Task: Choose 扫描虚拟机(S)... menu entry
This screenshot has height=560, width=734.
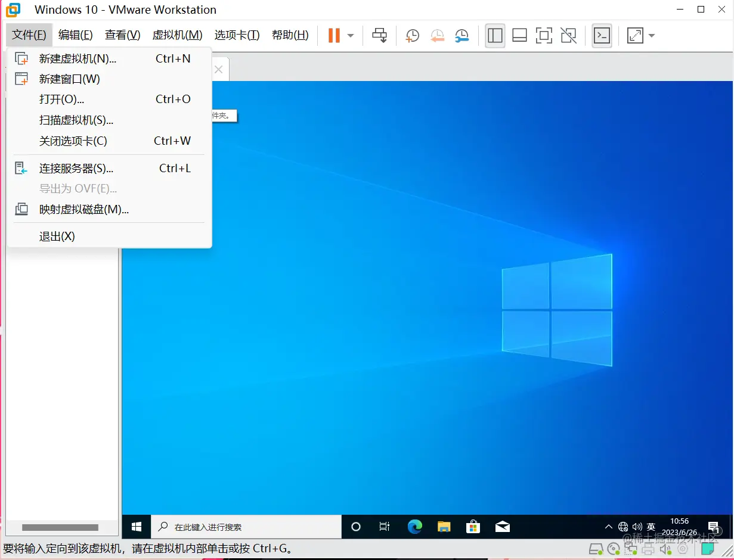Action: coord(109,120)
